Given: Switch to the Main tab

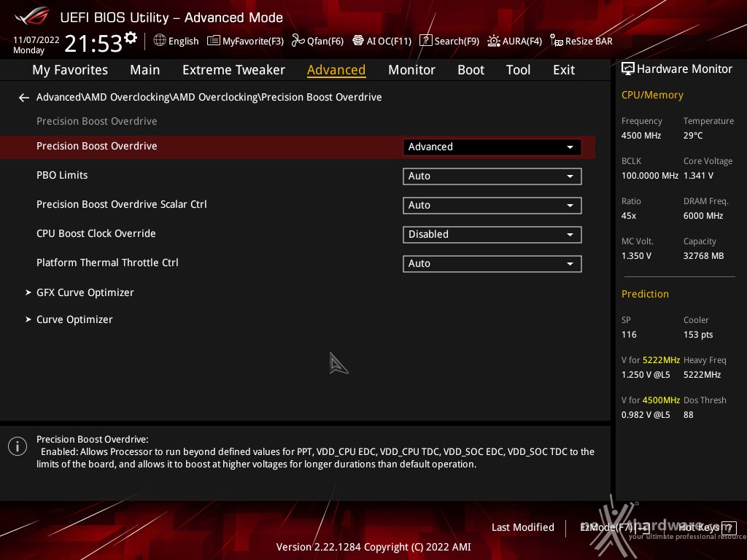Looking at the screenshot, I should point(145,70).
